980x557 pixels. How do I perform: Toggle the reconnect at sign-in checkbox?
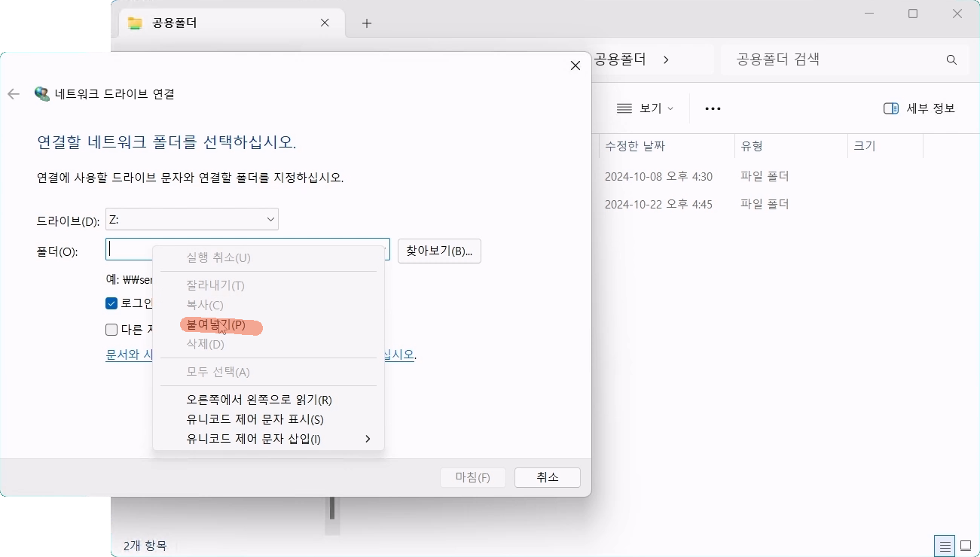point(111,303)
